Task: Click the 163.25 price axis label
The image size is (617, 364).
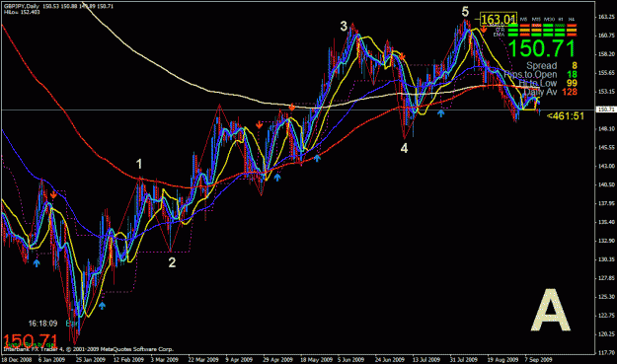Action: click(606, 17)
